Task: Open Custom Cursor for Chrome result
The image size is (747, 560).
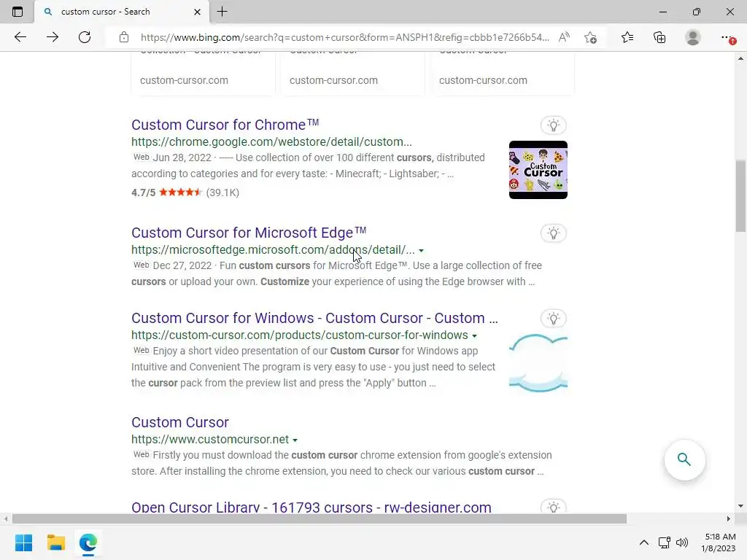Action: coord(225,125)
